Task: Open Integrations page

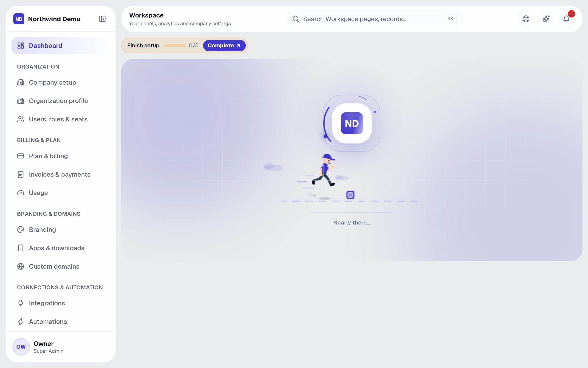Action: click(x=60, y=303)
